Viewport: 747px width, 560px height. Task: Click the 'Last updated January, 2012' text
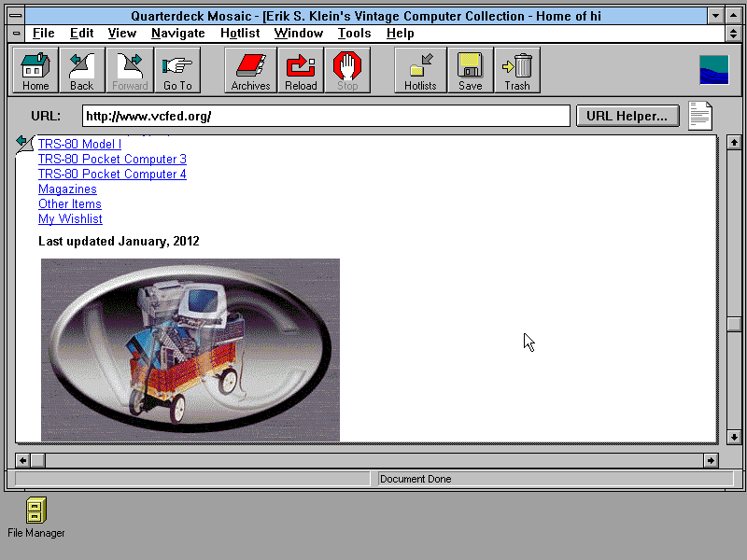[119, 242]
